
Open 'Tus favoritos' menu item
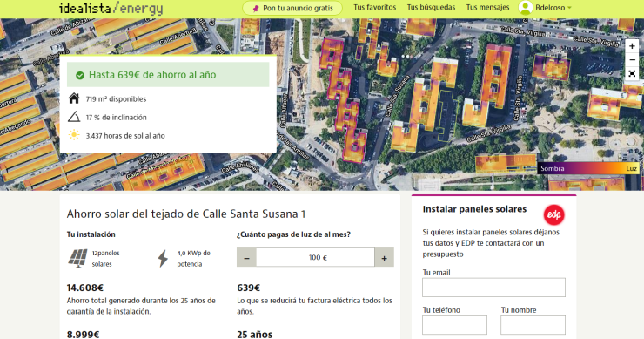coord(374,7)
